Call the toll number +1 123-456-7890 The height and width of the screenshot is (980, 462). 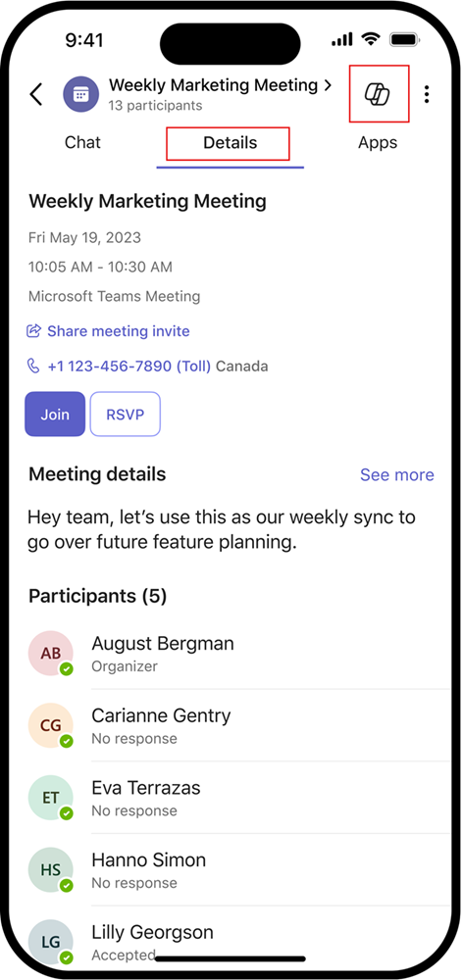(128, 366)
